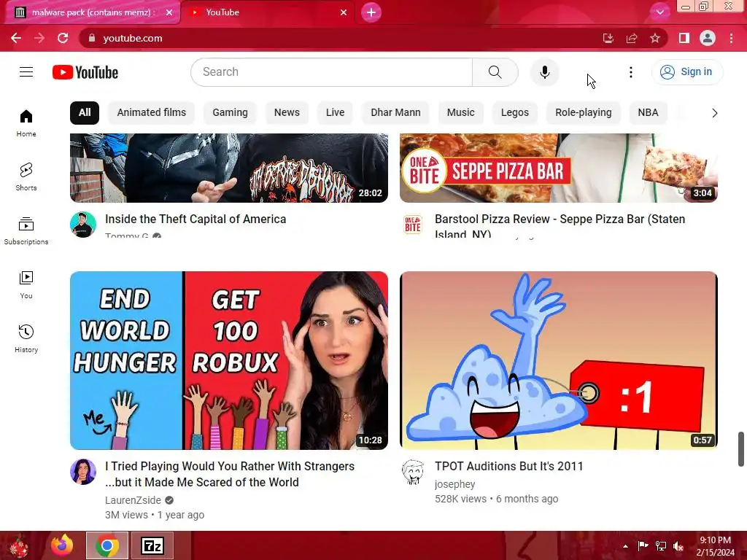The width and height of the screenshot is (747, 560).
Task: Open josephey channel avatar
Action: (x=413, y=472)
